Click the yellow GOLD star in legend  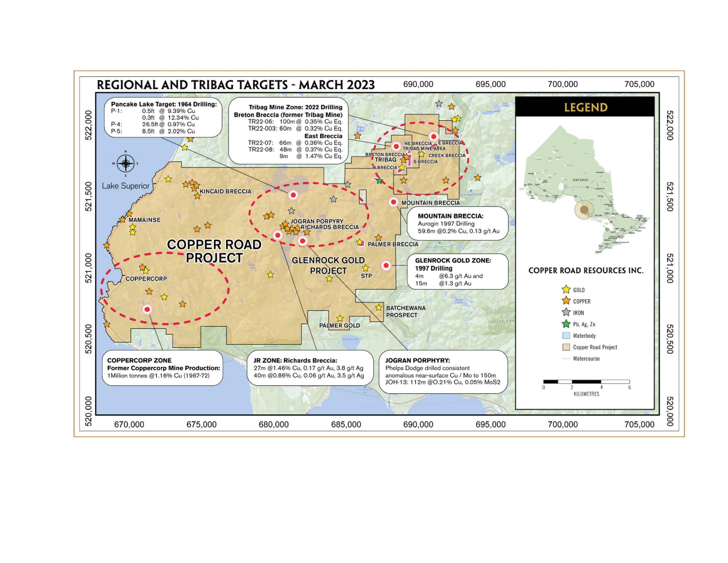[566, 289]
